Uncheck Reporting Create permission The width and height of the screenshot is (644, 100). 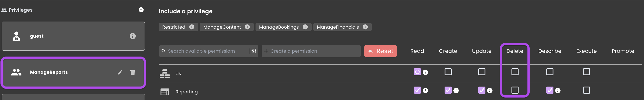coord(448,90)
